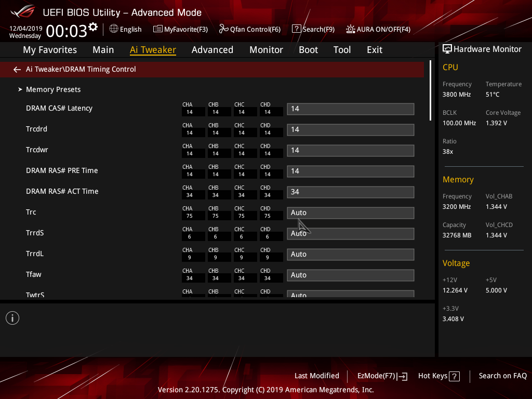Click CHA value 75 in Trc row
532x399 pixels.
(189, 216)
